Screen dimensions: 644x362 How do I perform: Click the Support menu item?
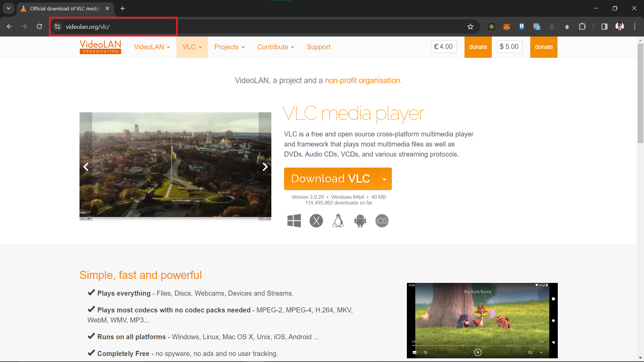pyautogui.click(x=318, y=47)
